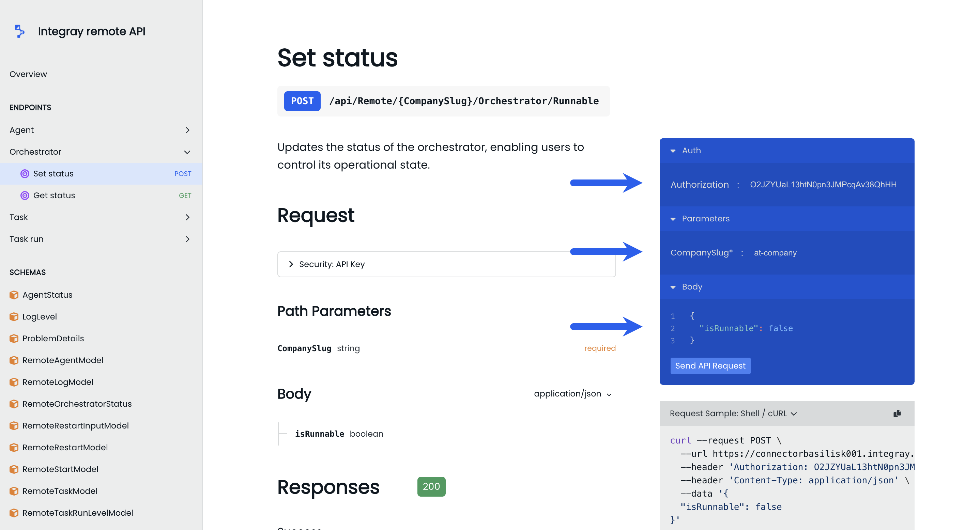Open the application/json content type dropdown

point(572,394)
